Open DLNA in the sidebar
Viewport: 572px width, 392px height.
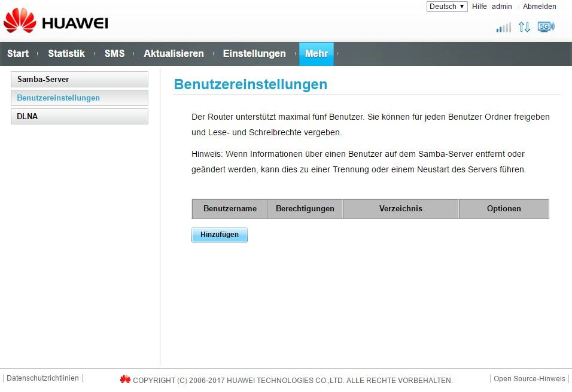click(x=79, y=116)
